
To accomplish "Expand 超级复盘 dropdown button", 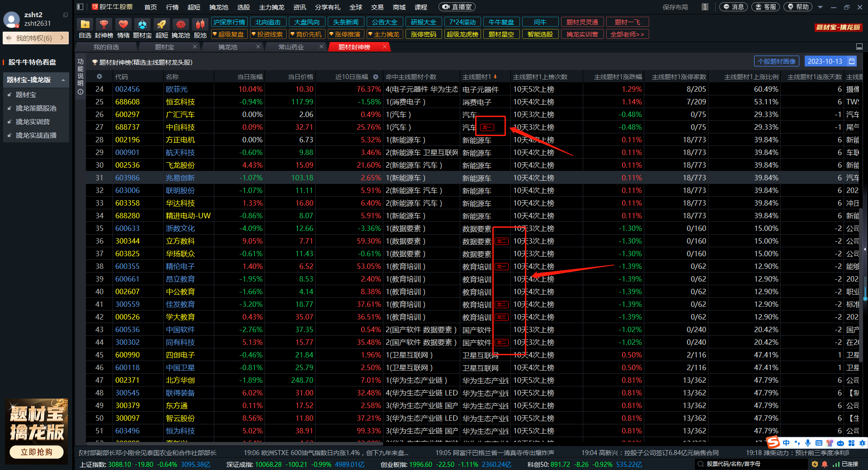I will point(229,34).
